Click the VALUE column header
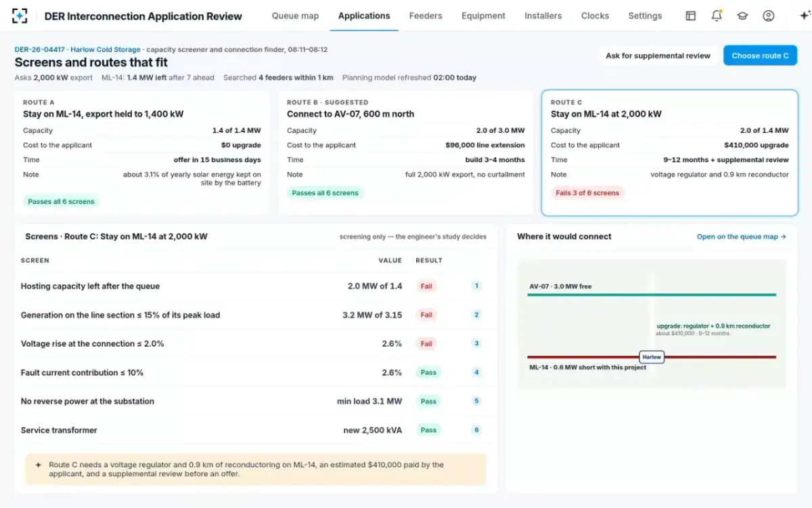This screenshot has height=508, width=812. (390, 260)
